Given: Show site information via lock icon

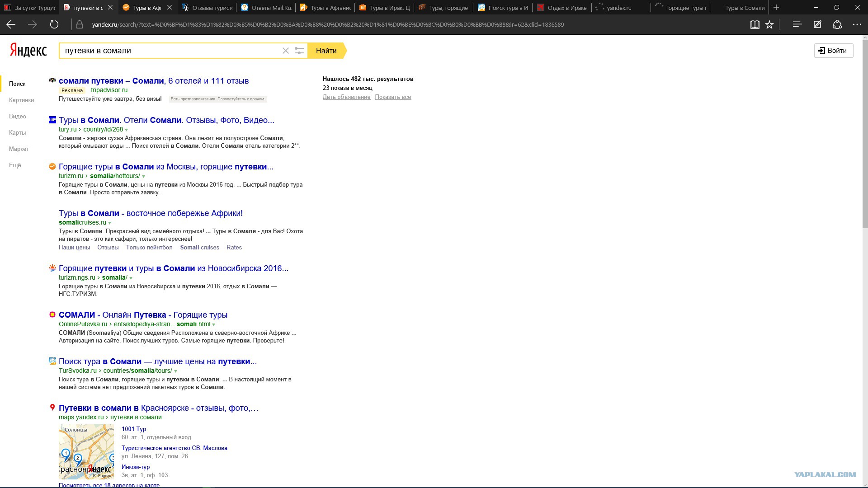Looking at the screenshot, I should (x=80, y=25).
